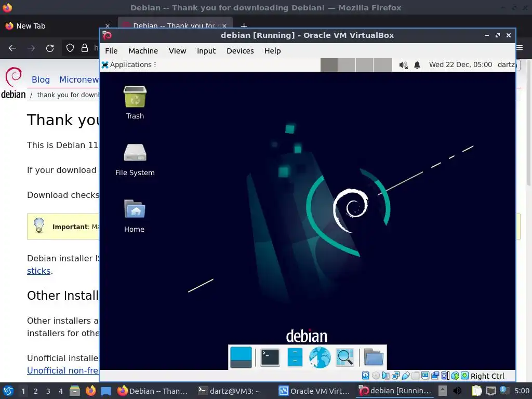Click audio icon in VirtualBox status bar
Viewport: 532px width, 399px height.
385,376
